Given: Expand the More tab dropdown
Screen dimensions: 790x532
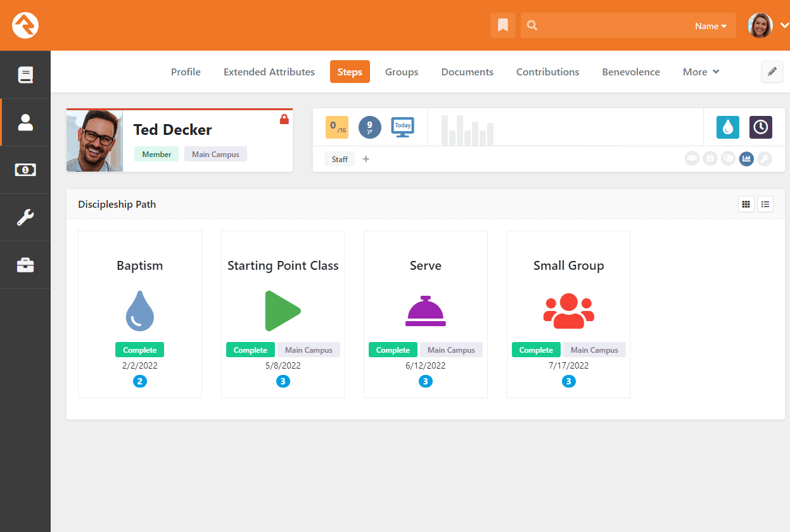Looking at the screenshot, I should click(x=701, y=72).
